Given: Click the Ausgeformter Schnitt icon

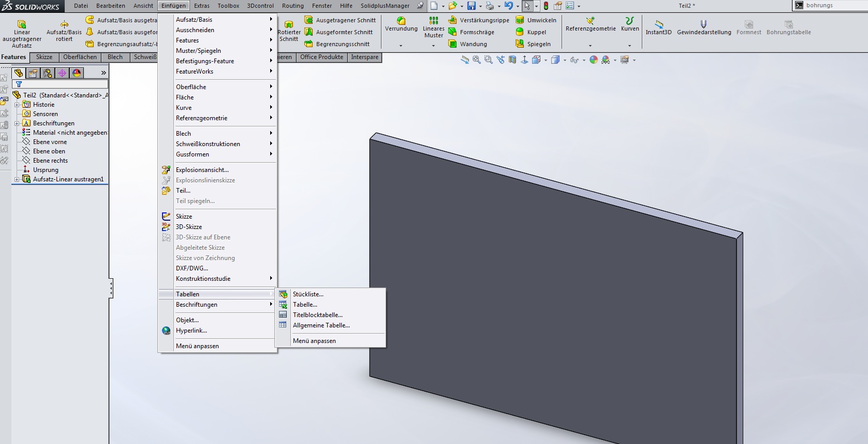Looking at the screenshot, I should (x=308, y=32).
